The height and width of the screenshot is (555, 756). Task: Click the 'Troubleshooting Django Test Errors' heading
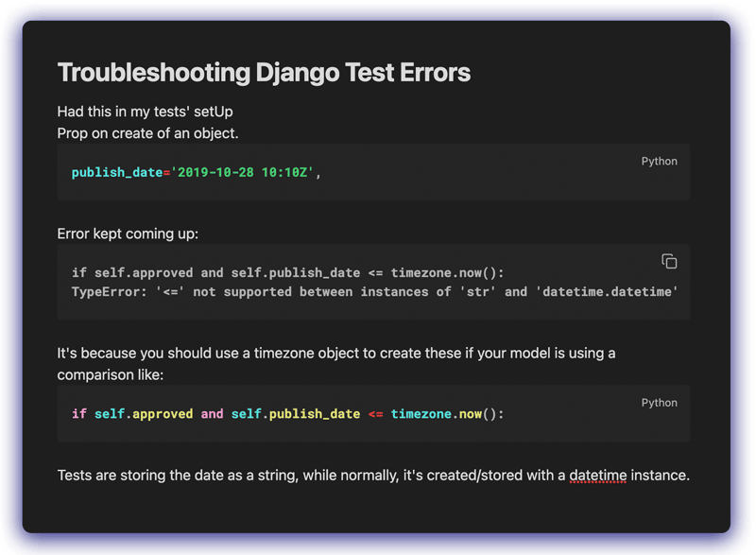(x=264, y=72)
